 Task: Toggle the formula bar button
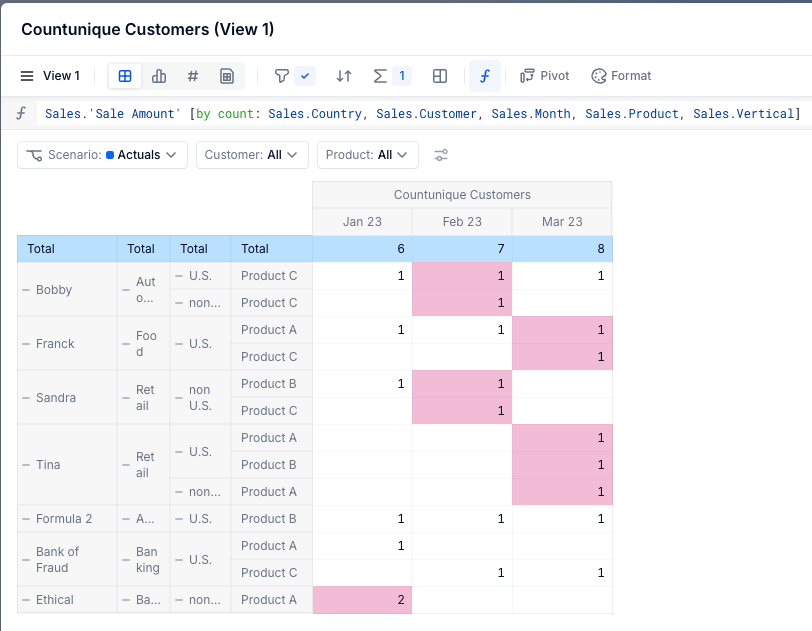pyautogui.click(x=485, y=76)
